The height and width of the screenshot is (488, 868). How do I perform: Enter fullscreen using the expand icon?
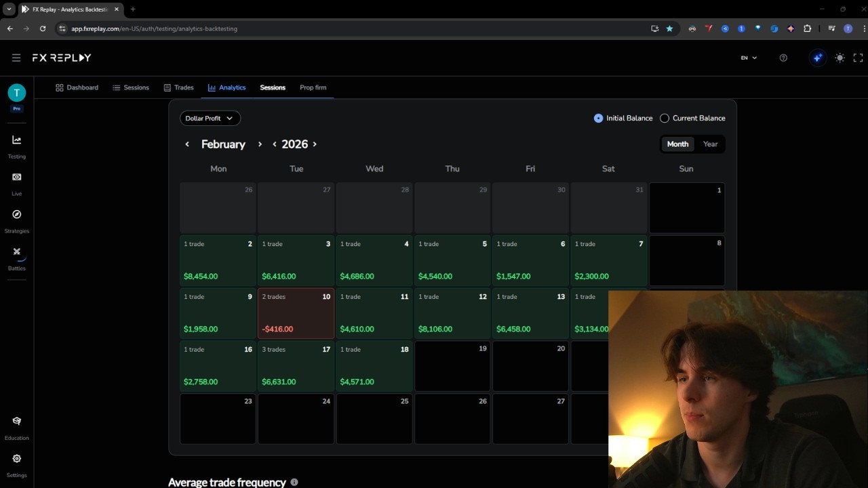pos(858,58)
